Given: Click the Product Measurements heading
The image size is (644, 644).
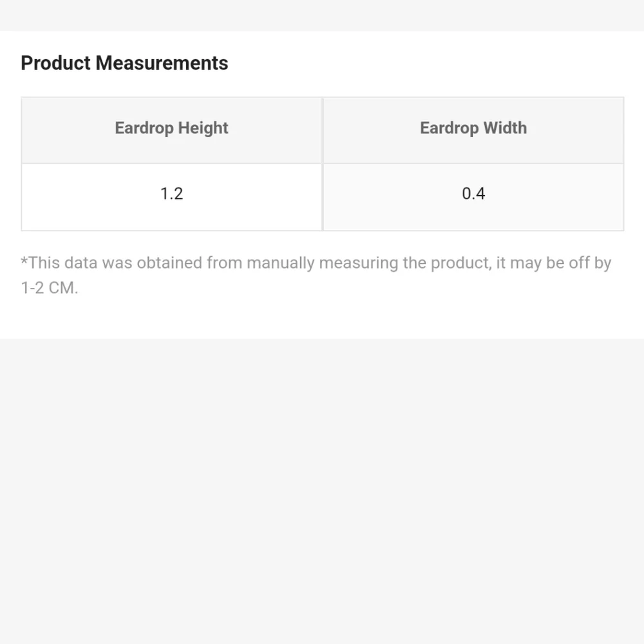Looking at the screenshot, I should pyautogui.click(x=124, y=63).
